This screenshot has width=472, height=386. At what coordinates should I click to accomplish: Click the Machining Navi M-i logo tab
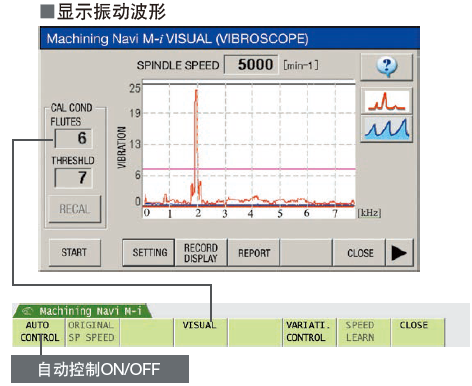82,311
